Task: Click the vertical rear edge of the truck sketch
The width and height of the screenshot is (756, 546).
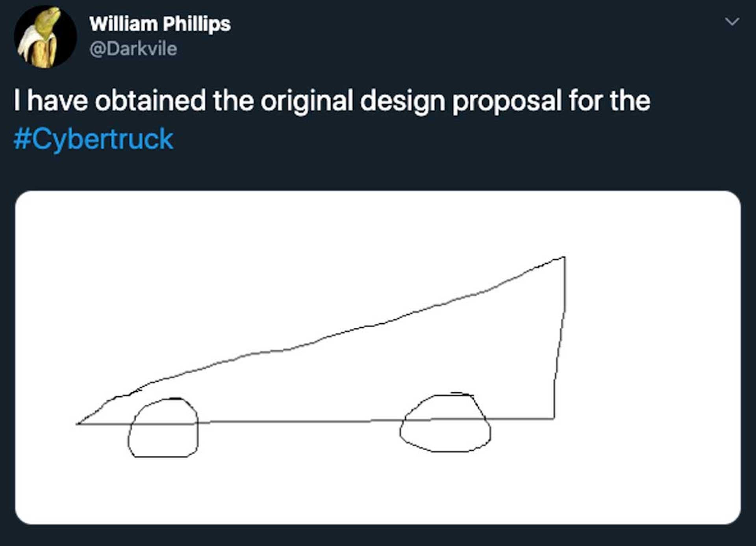Action: [560, 338]
